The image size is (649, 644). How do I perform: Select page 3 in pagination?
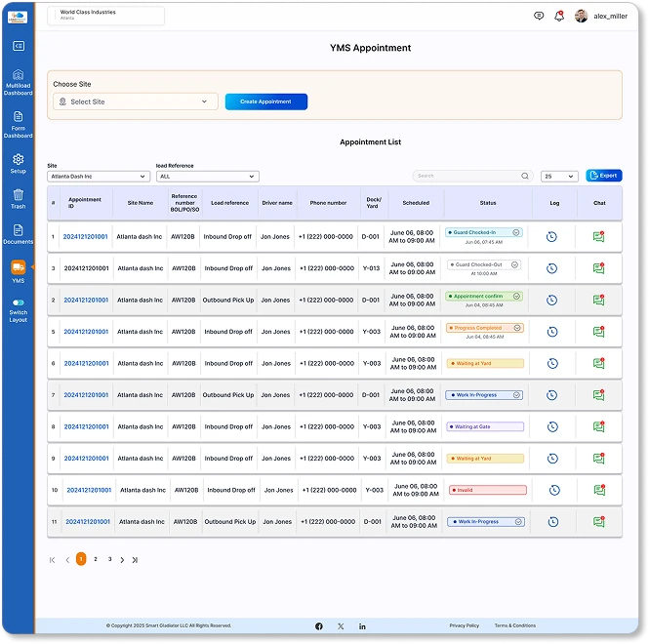click(109, 559)
